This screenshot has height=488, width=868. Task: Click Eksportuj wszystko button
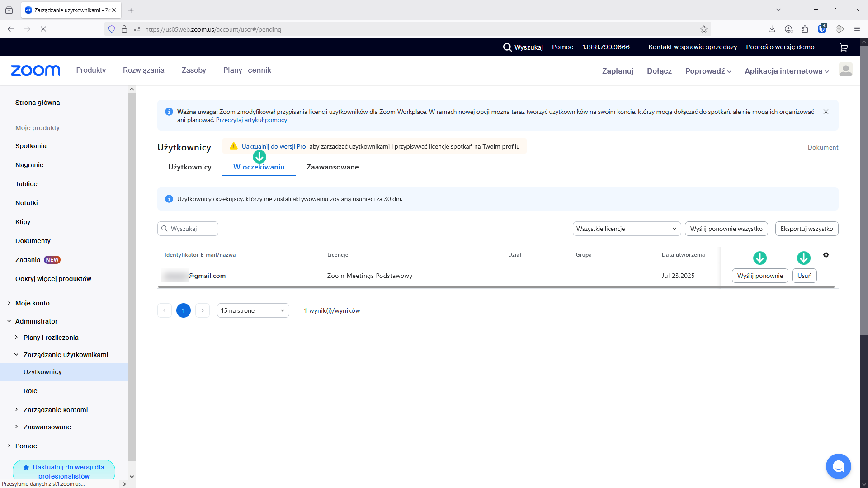807,229
